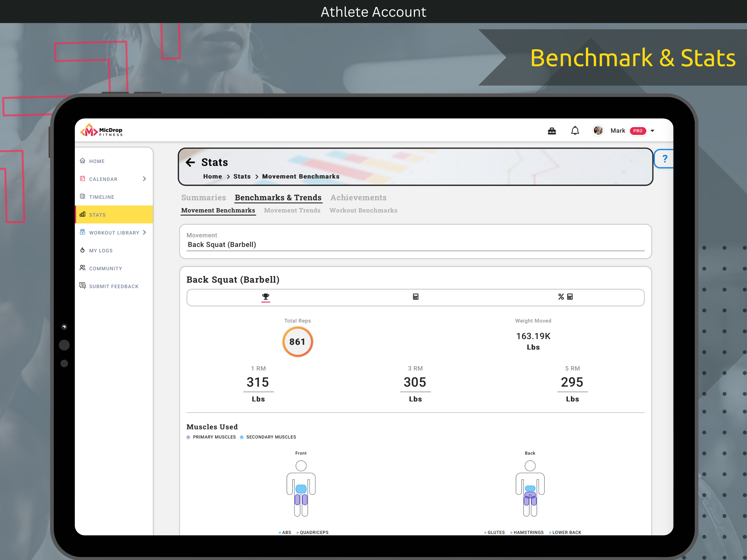The height and width of the screenshot is (560, 747).
Task: Click the ABS muscle label
Action: [286, 532]
